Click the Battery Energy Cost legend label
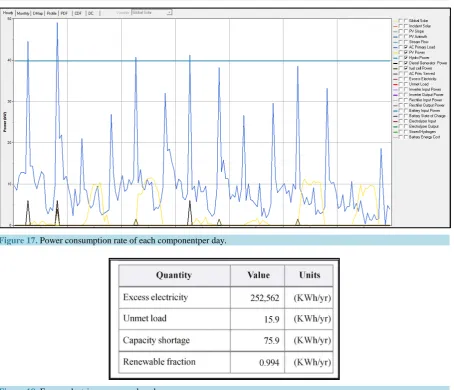 (425, 137)
